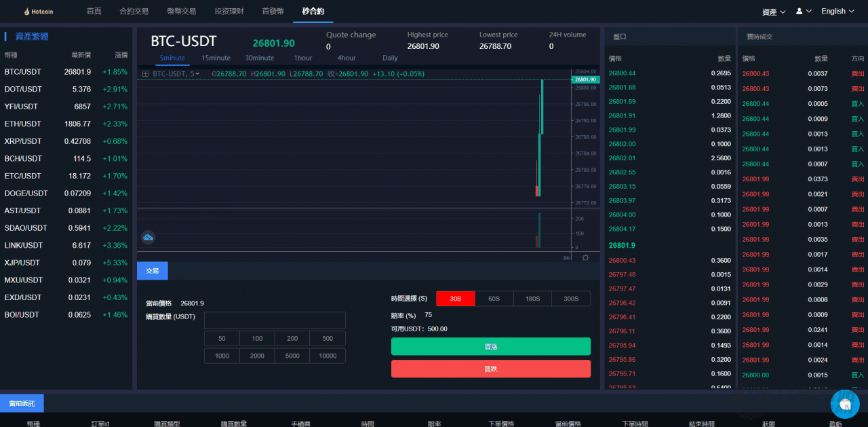
Task: Switch to the 15minute chart tab
Action: pyautogui.click(x=216, y=58)
